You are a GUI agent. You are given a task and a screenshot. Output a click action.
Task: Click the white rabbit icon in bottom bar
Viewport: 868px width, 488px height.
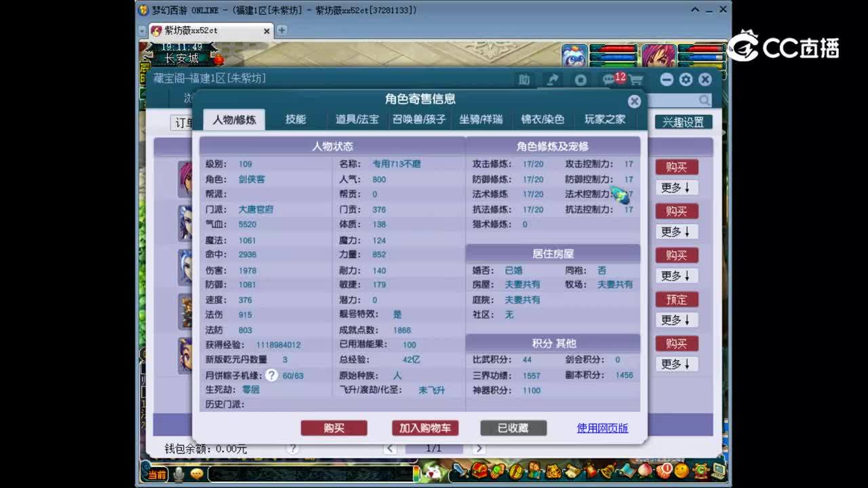click(432, 472)
